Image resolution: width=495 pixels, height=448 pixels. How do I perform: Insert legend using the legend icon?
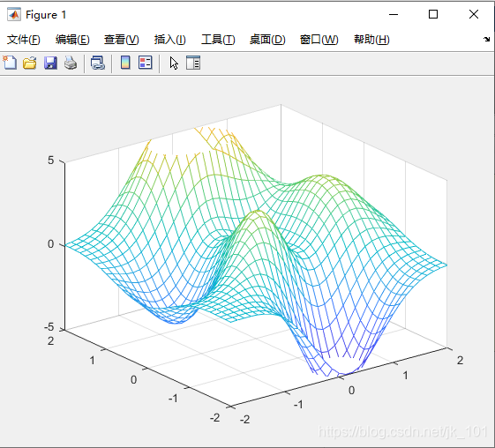(146, 63)
